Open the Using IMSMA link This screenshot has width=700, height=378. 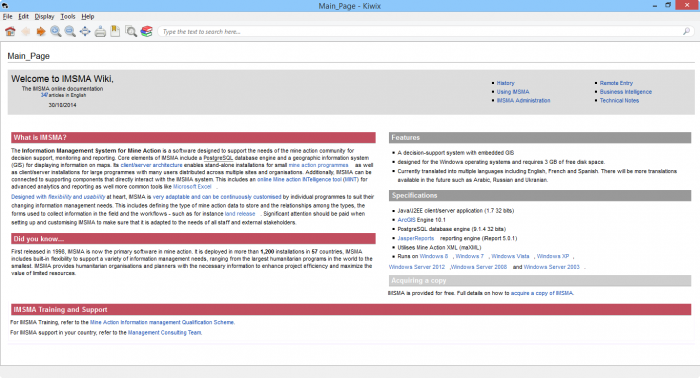click(x=513, y=92)
